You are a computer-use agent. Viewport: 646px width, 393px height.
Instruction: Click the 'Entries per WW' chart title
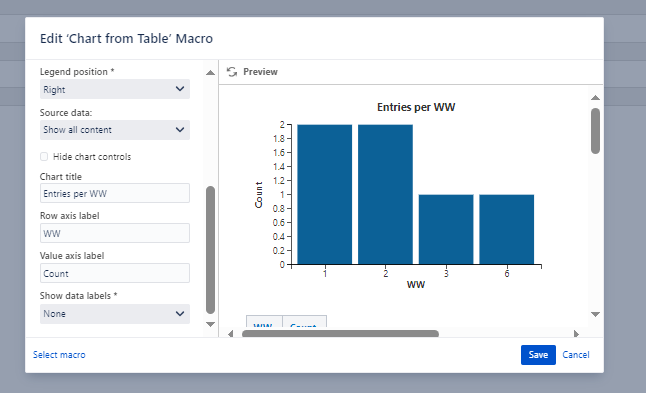416,107
